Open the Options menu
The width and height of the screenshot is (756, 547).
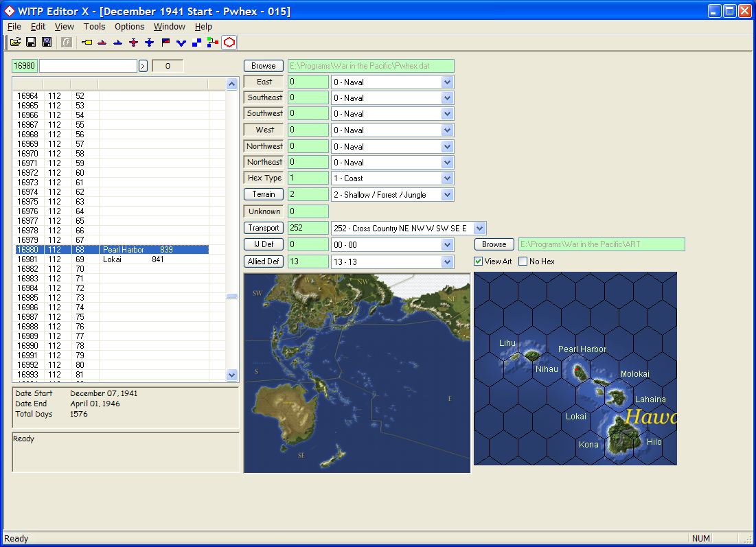[x=129, y=27]
